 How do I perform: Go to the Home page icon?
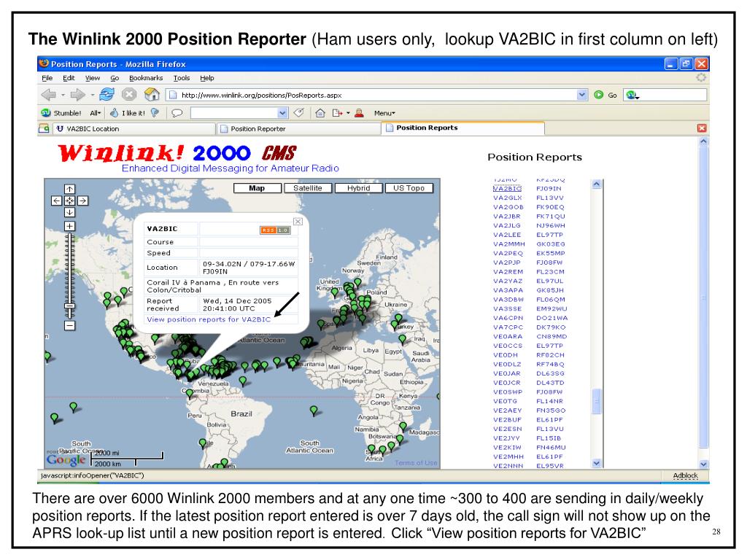(x=152, y=94)
